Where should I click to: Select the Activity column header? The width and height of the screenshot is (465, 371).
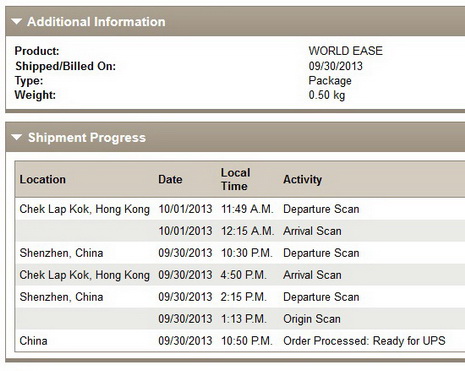(302, 179)
